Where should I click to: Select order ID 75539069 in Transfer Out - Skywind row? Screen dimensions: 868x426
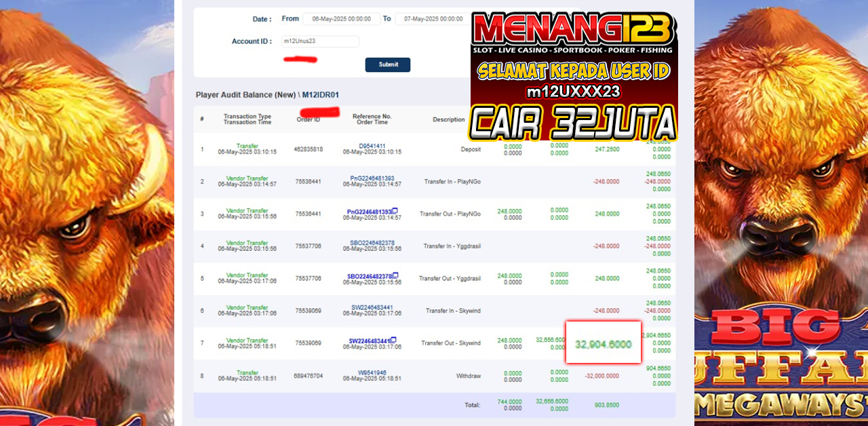309,343
